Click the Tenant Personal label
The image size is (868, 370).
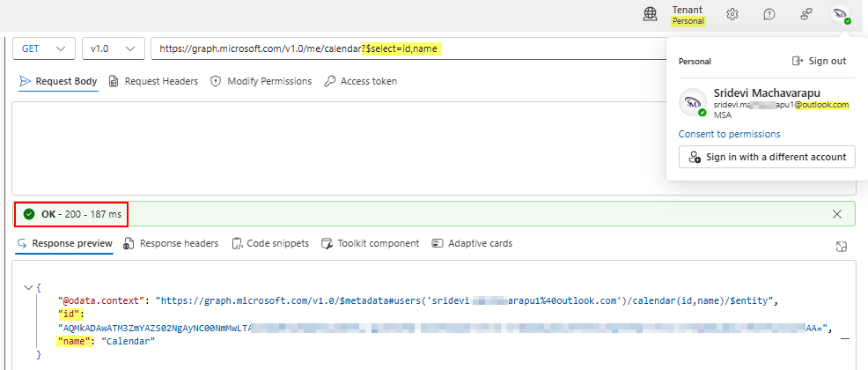click(688, 15)
